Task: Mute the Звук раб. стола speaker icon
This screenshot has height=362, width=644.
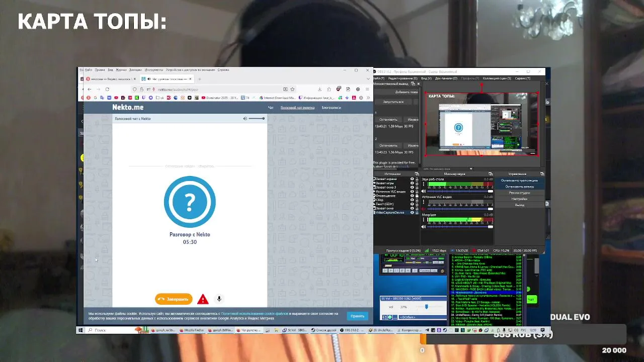Action: [x=423, y=191]
